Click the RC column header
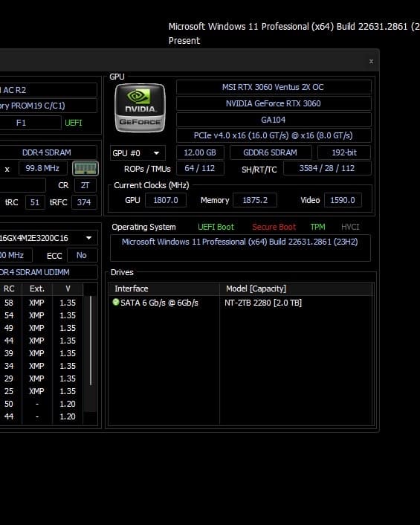The image size is (420, 525). click(9, 289)
